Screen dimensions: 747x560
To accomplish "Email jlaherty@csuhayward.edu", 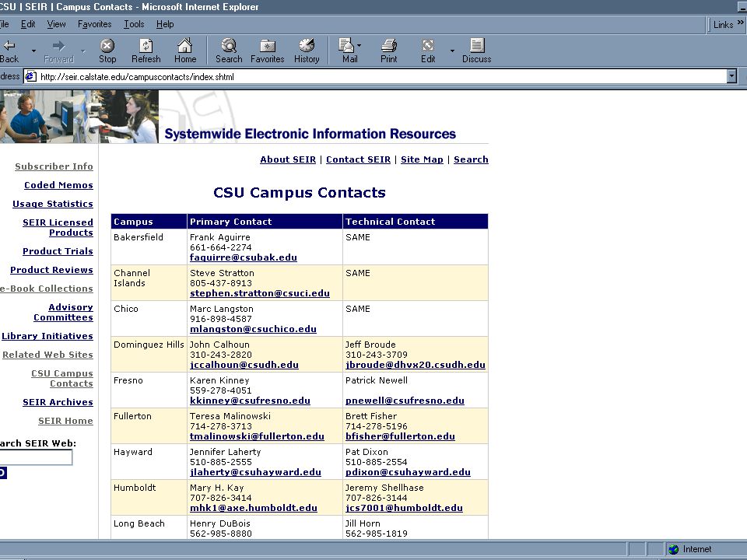I will [x=255, y=472].
